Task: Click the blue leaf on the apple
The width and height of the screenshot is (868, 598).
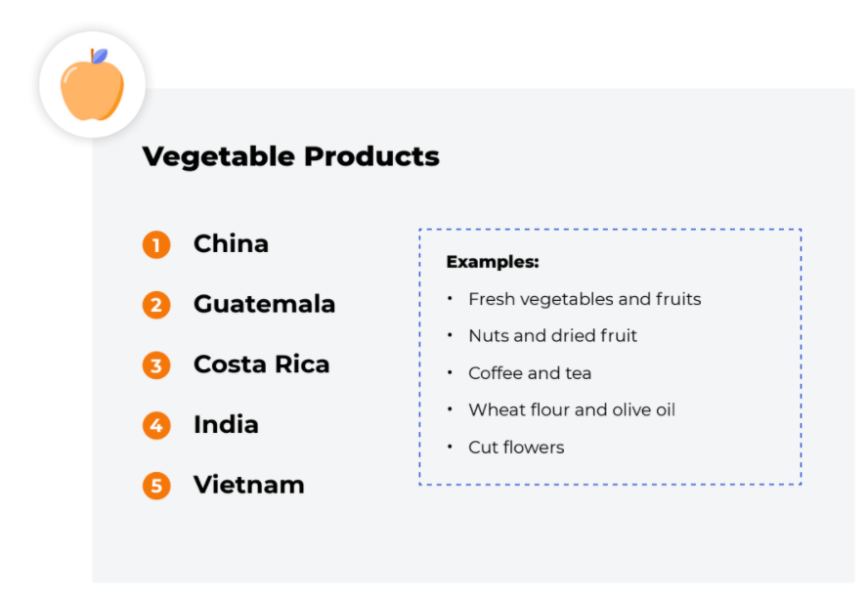Action: 100,56
